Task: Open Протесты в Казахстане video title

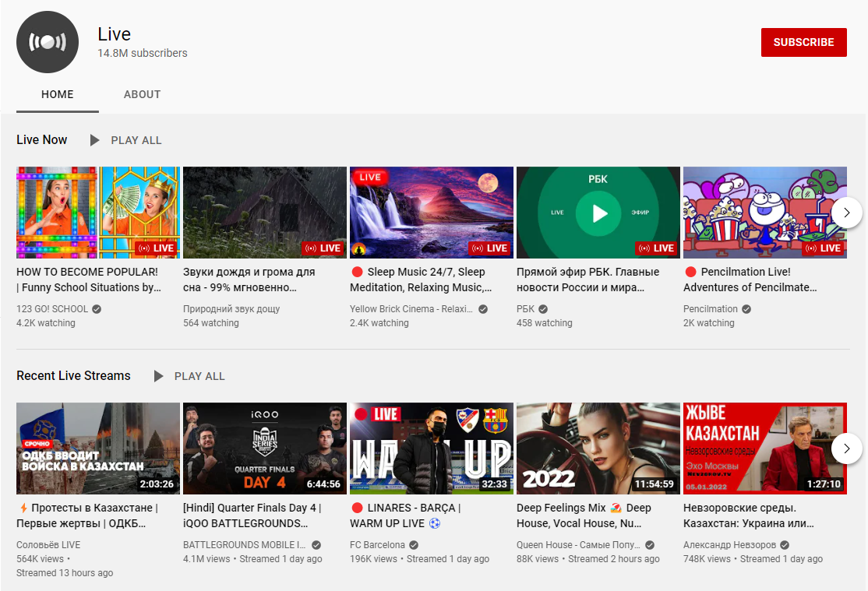Action: click(87, 515)
